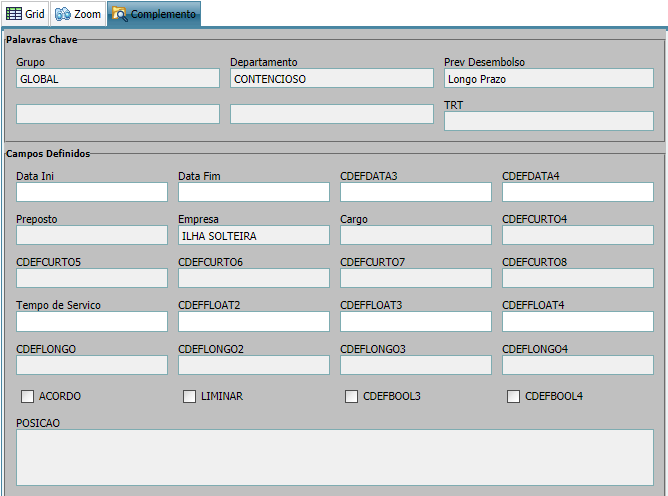Image resolution: width=668 pixels, height=496 pixels.
Task: Click the CDEFCURTO5 field
Action: 92,278
